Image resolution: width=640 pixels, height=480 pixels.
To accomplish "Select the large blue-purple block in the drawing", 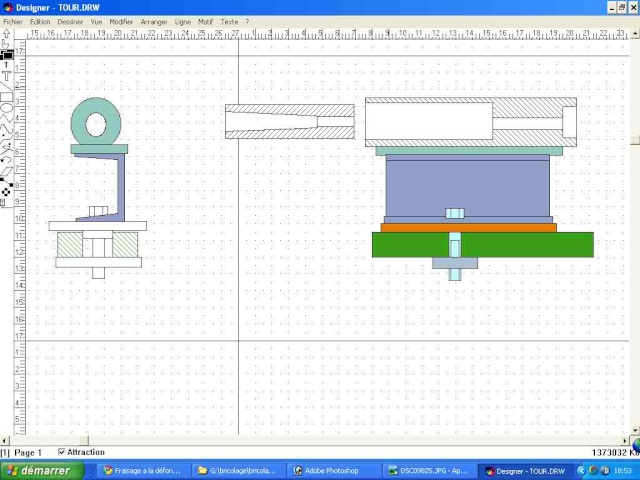I will click(x=467, y=184).
